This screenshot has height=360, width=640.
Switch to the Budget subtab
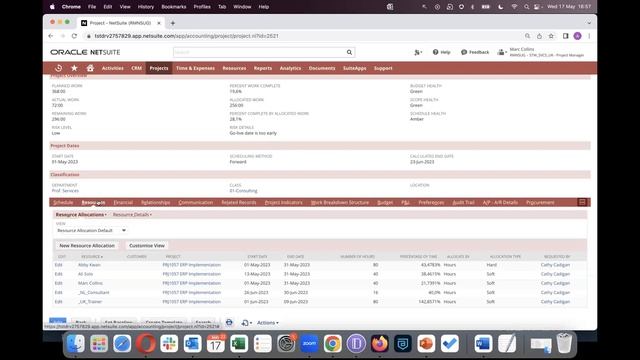tap(385, 202)
